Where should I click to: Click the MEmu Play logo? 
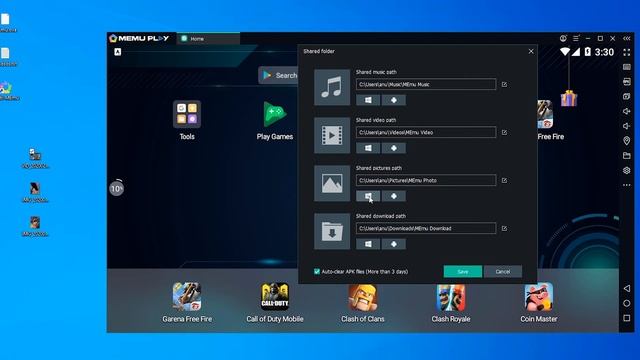click(x=139, y=38)
